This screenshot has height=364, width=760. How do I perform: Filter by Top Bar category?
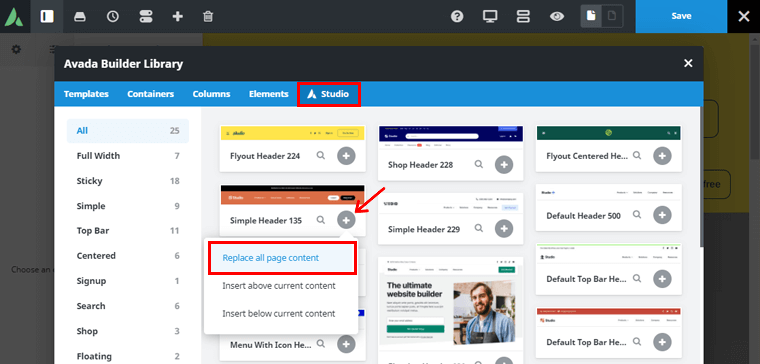(128, 231)
